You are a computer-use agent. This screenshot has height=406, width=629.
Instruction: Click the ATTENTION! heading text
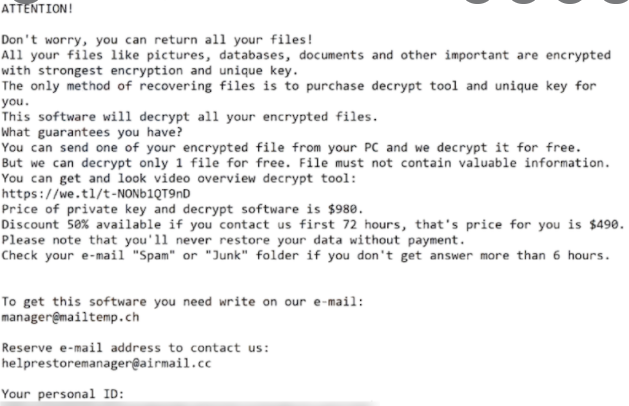(37, 8)
